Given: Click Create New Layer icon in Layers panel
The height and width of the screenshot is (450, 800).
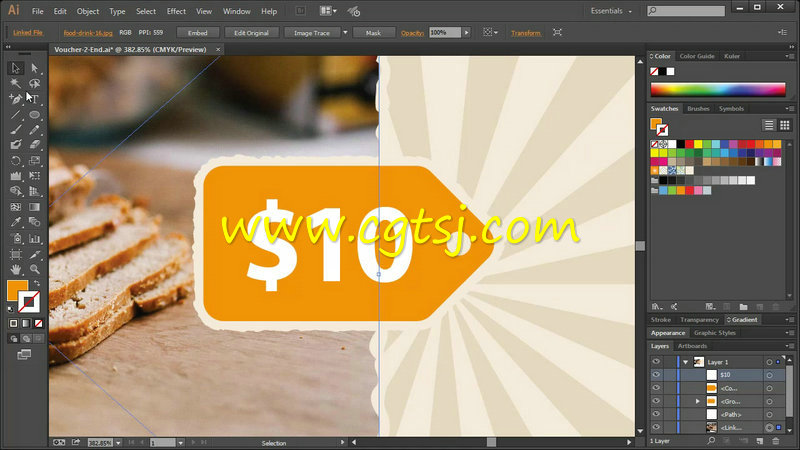Looking at the screenshot, I should tap(760, 441).
